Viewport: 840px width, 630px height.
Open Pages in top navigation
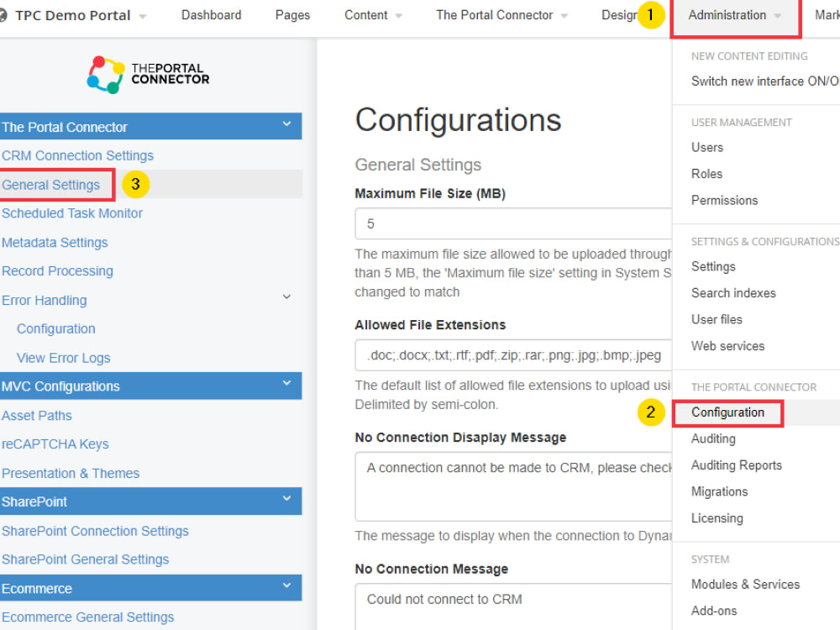(292, 15)
